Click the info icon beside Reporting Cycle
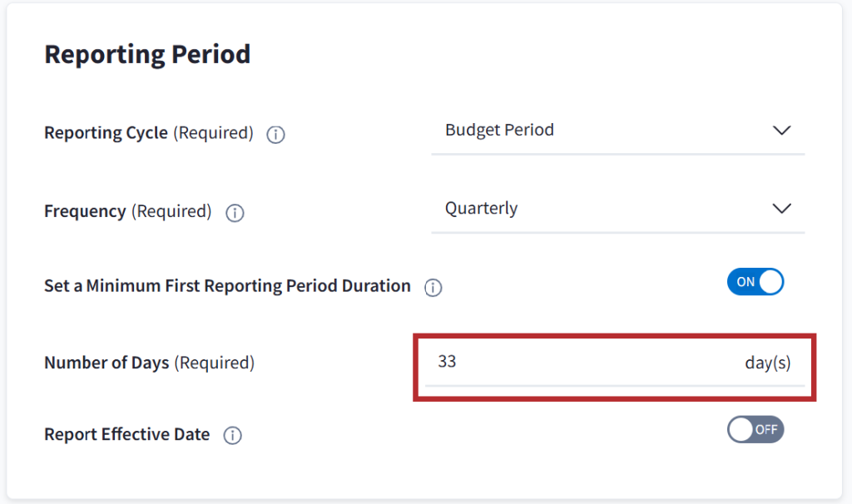This screenshot has width=852, height=504. [275, 135]
